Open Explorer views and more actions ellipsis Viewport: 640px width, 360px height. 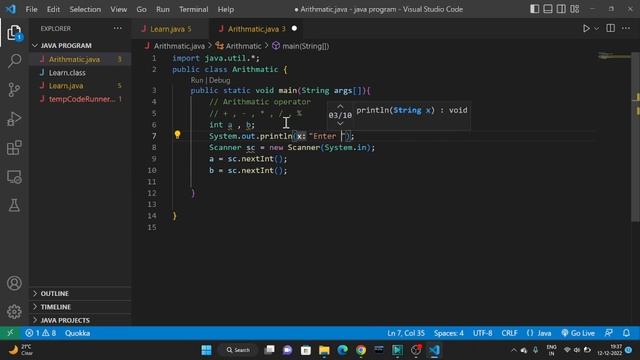[x=118, y=28]
